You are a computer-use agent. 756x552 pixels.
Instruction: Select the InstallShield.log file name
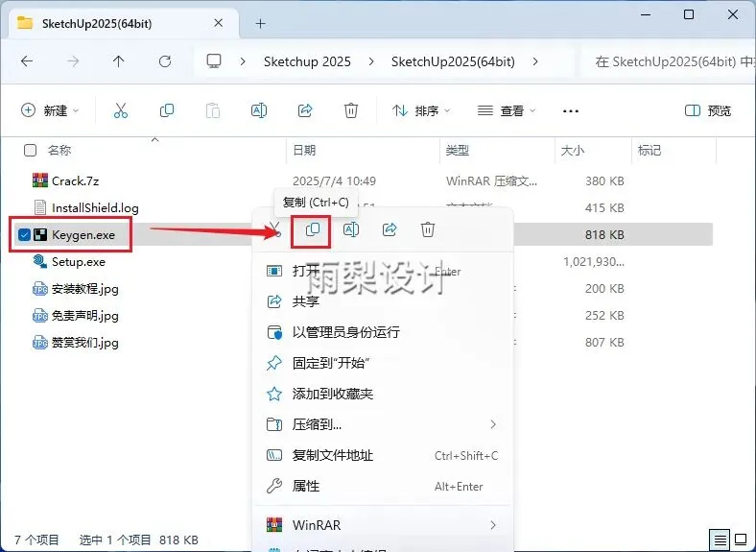coord(95,208)
